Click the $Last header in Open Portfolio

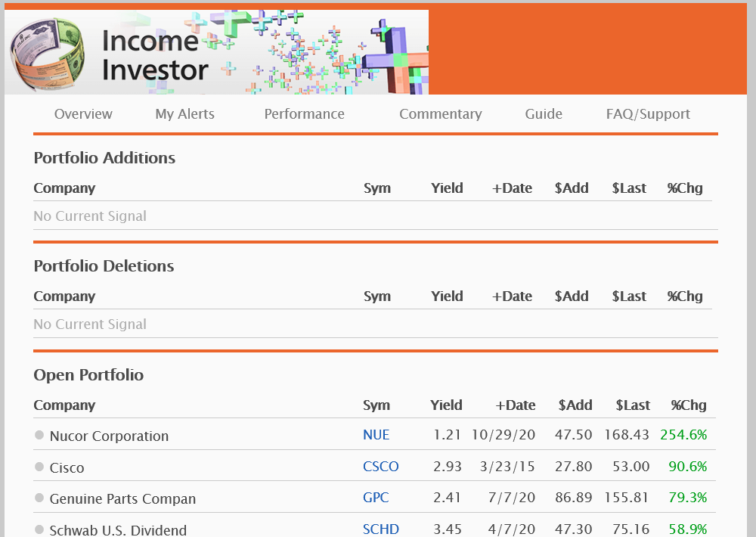pos(633,405)
